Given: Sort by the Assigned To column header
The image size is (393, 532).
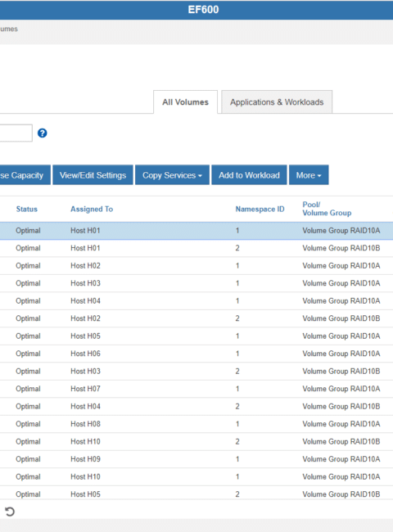Looking at the screenshot, I should [x=92, y=209].
